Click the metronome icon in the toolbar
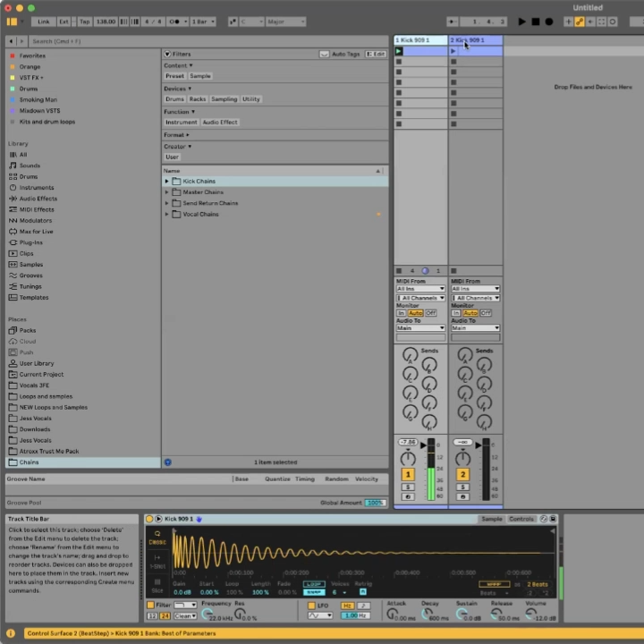644x644 pixels. (174, 21)
